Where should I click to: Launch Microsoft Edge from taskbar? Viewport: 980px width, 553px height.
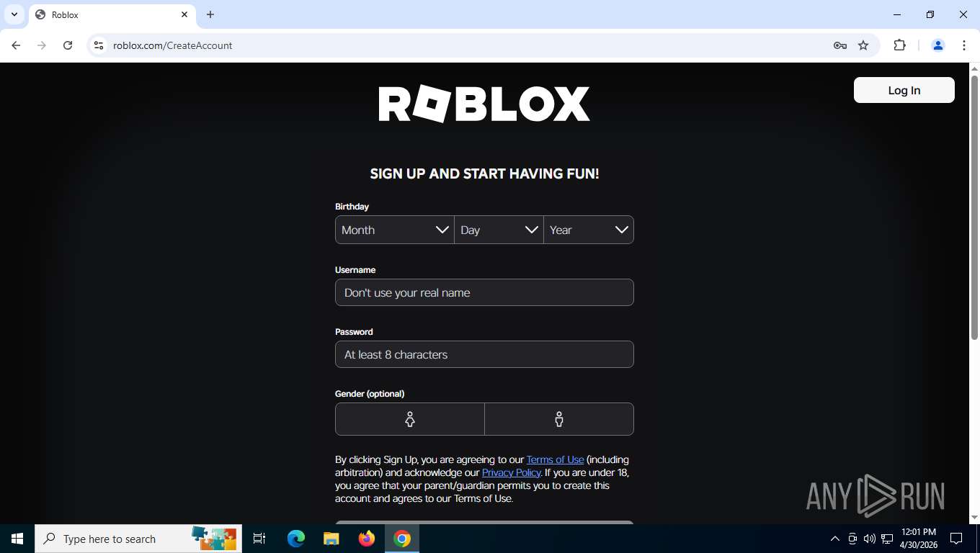point(296,539)
